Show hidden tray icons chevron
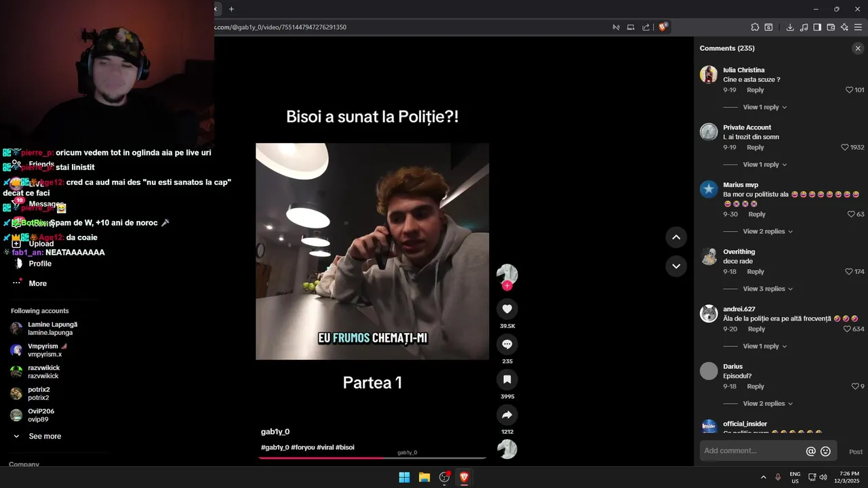The width and height of the screenshot is (868, 488). (764, 477)
